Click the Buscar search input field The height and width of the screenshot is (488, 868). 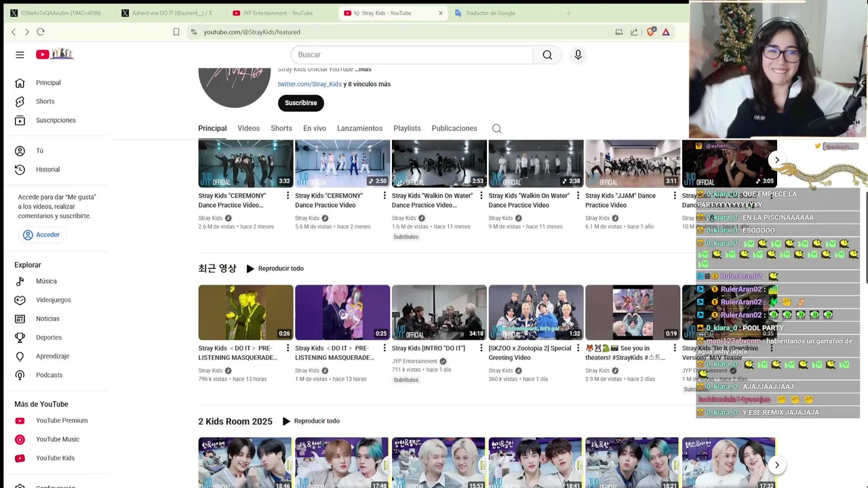click(412, 55)
